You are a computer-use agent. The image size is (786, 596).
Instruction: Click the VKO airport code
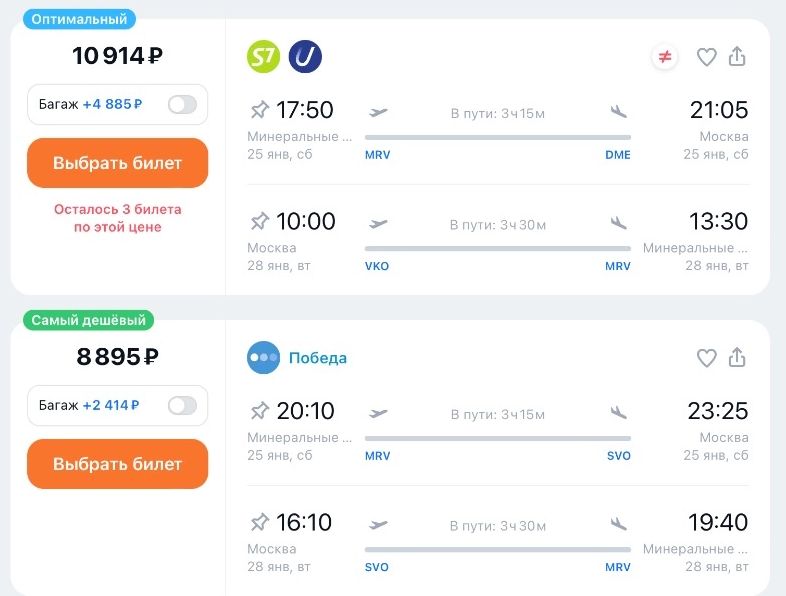tap(377, 266)
